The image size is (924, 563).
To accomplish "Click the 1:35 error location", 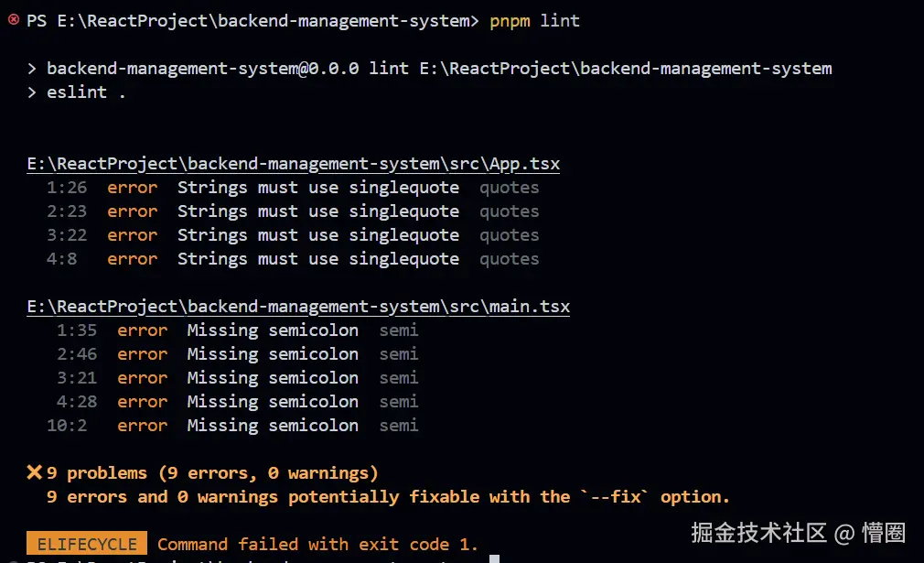I will tap(77, 330).
